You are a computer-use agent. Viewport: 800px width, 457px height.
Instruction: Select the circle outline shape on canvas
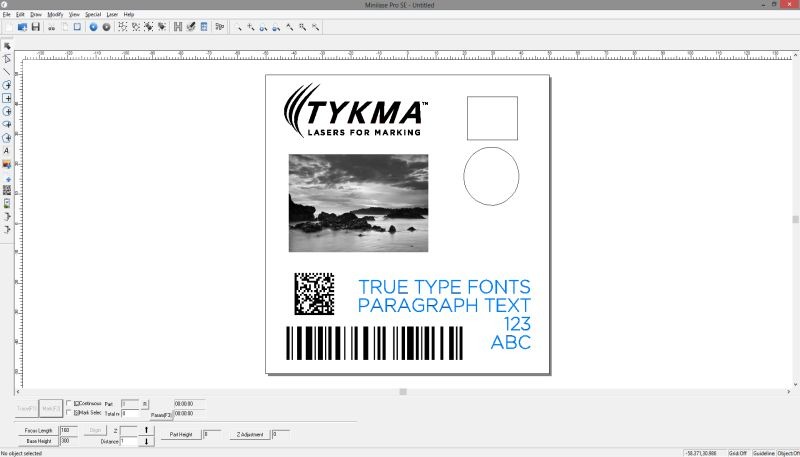(491, 176)
